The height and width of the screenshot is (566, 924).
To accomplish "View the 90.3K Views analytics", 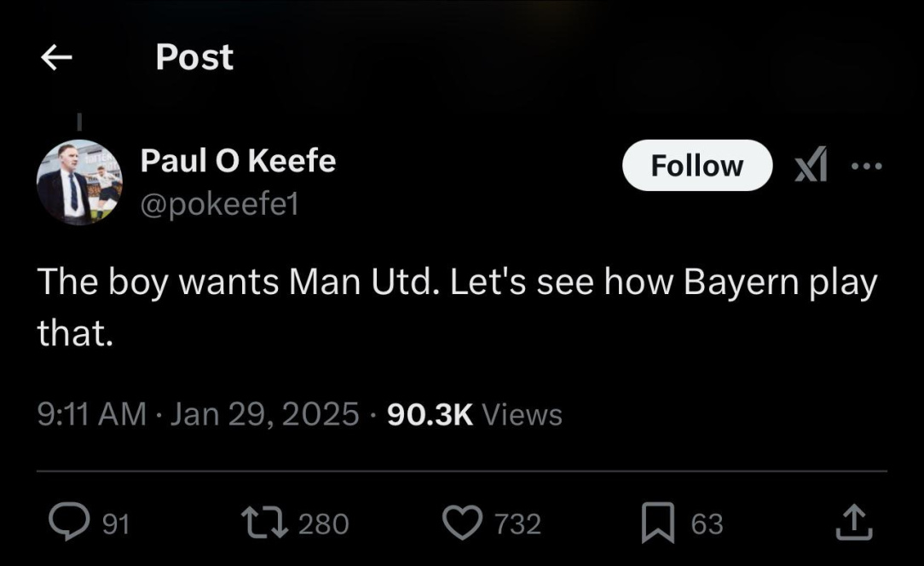I will [x=475, y=414].
